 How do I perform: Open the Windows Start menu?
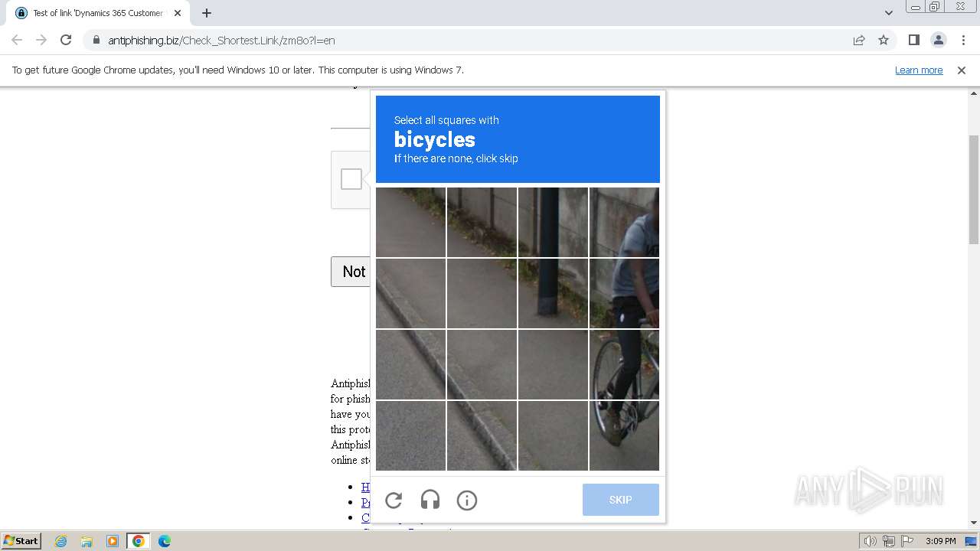[21, 540]
